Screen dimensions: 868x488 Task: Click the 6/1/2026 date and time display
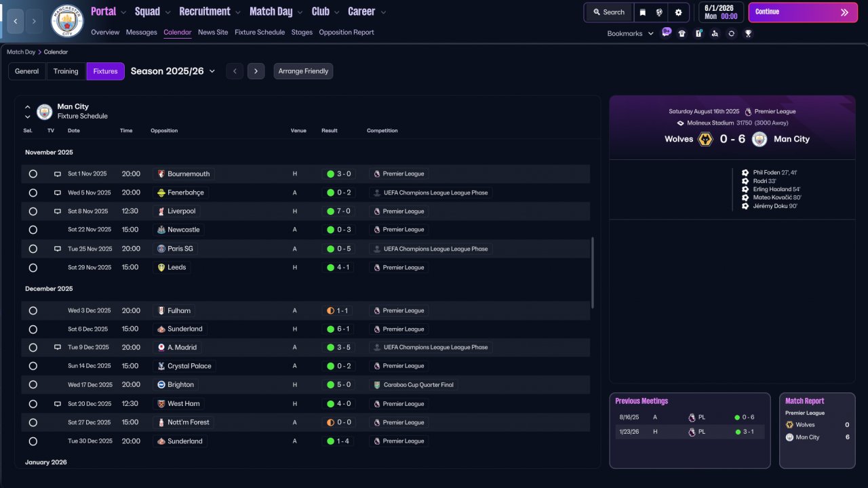coord(721,12)
